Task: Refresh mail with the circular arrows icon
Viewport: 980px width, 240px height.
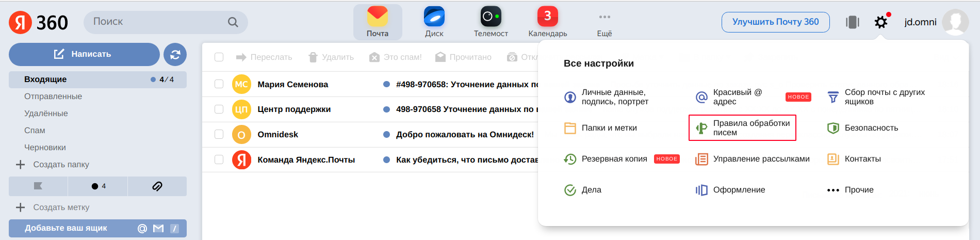Action: 175,54
